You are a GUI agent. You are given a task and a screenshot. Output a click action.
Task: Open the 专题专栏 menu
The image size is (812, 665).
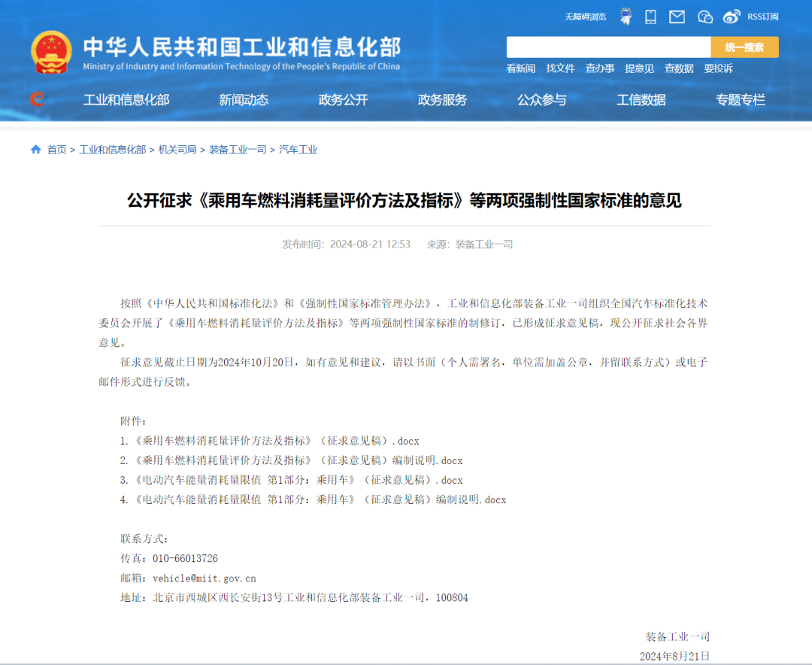point(741,99)
